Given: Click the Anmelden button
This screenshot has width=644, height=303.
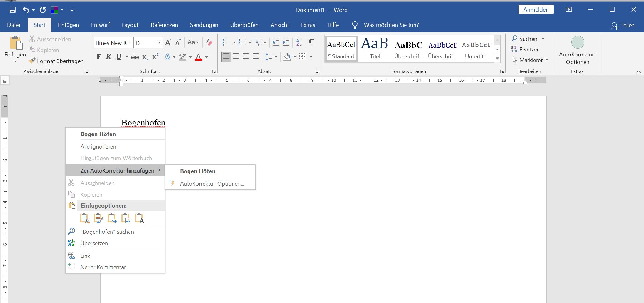Looking at the screenshot, I should pyautogui.click(x=536, y=10).
